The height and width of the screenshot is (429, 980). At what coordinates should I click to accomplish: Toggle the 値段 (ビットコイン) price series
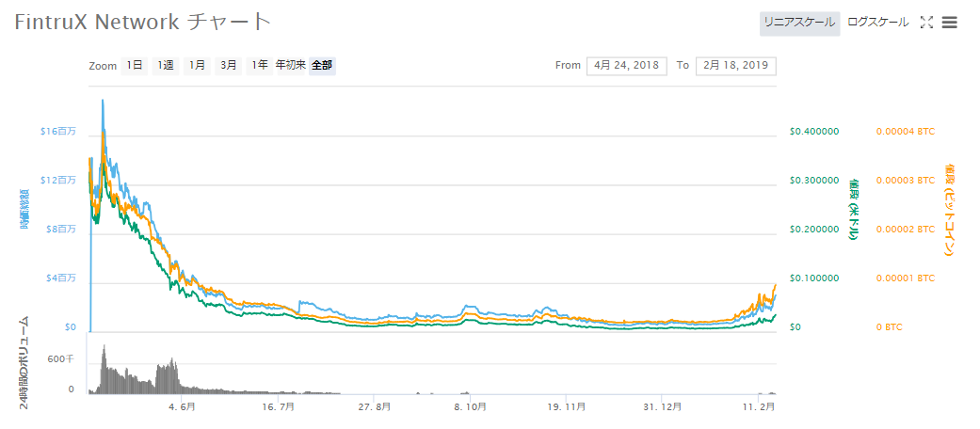[949, 209]
